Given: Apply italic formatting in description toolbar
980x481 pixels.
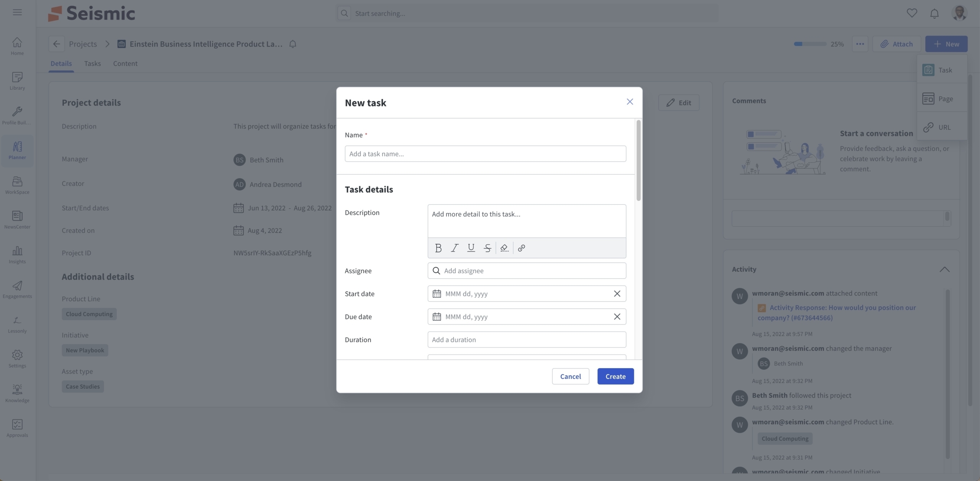Looking at the screenshot, I should click(454, 248).
